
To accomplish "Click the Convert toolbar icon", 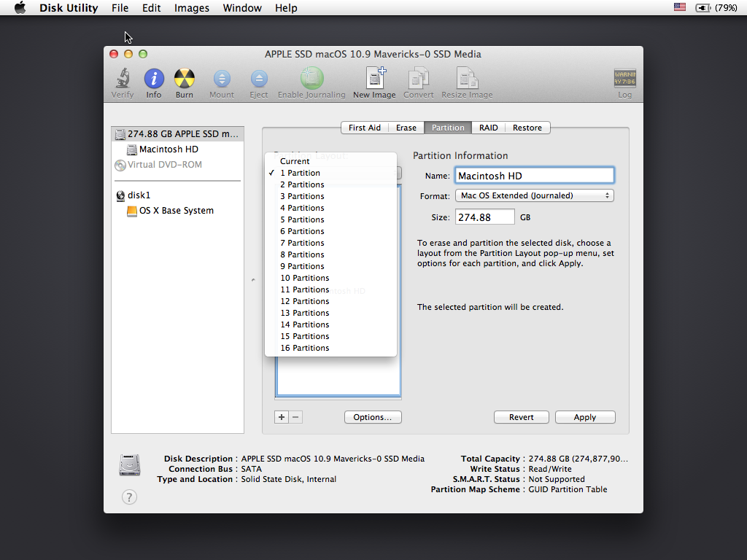I will [418, 78].
